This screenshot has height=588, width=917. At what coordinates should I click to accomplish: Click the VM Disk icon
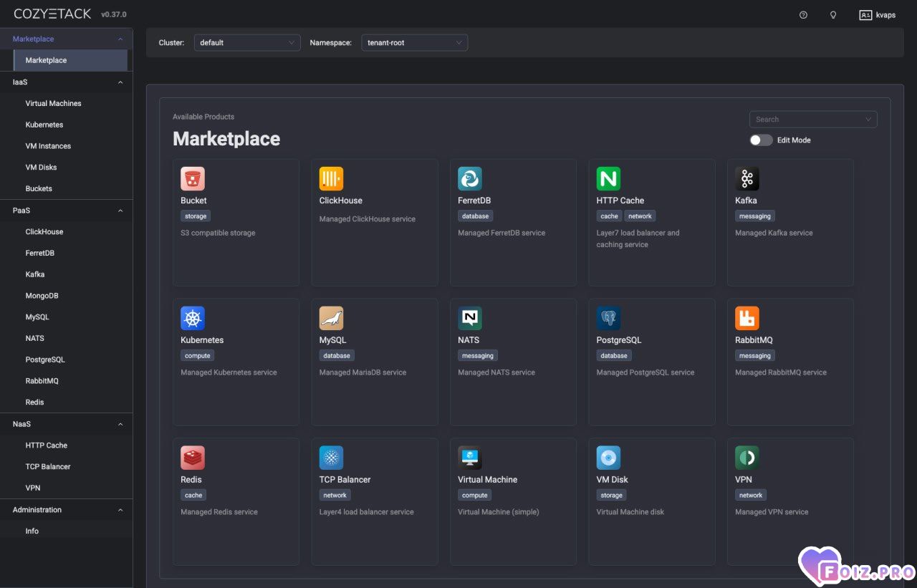[608, 458]
